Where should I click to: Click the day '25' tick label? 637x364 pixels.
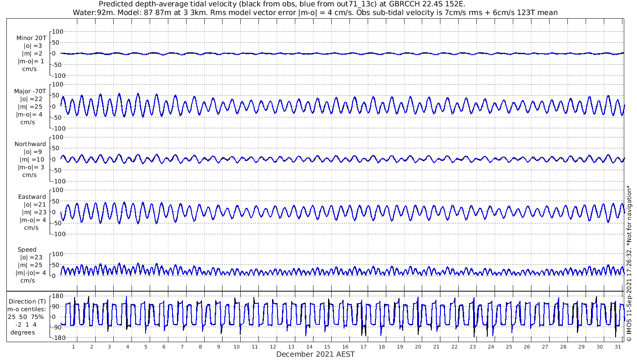pos(509,347)
